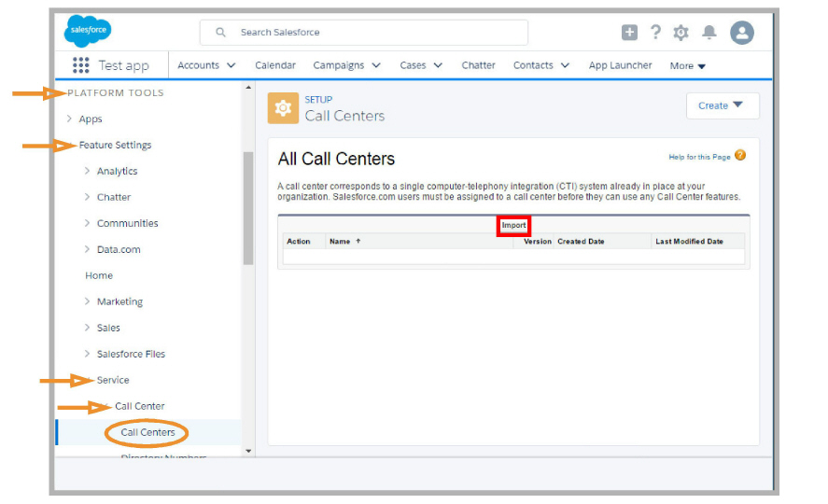Expand the Analytics tree node
This screenshot has height=504, width=828.
87,171
